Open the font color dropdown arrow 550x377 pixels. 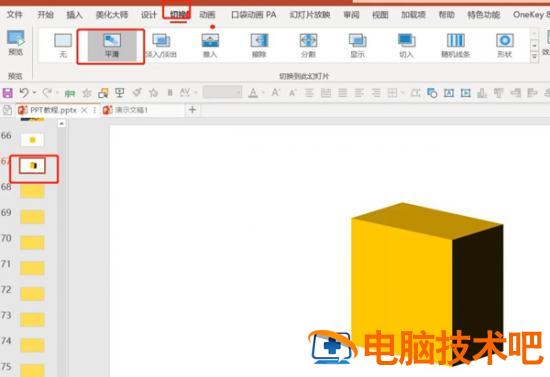coord(263,93)
